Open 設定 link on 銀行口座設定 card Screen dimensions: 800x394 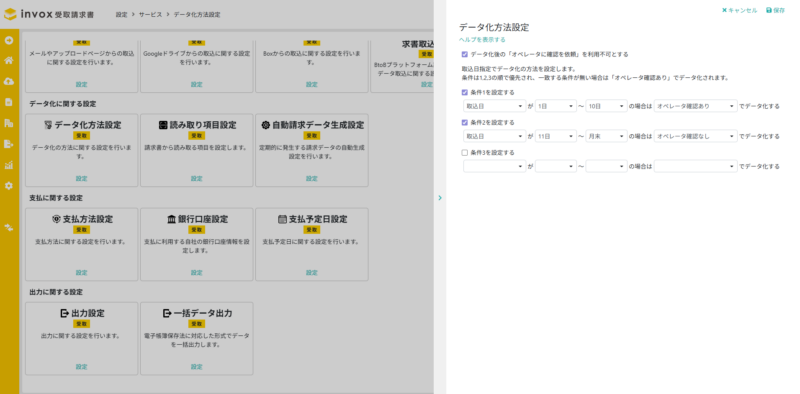(x=197, y=273)
